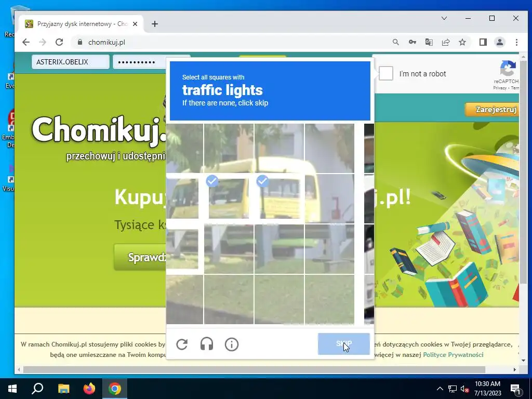
Task: Open File Explorer from the taskbar
Action: pos(63,389)
